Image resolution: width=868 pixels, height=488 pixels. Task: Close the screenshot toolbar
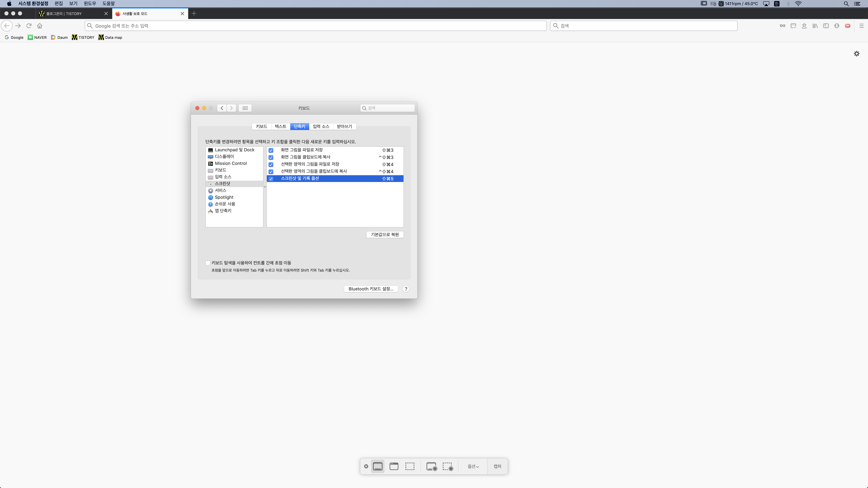point(366,466)
